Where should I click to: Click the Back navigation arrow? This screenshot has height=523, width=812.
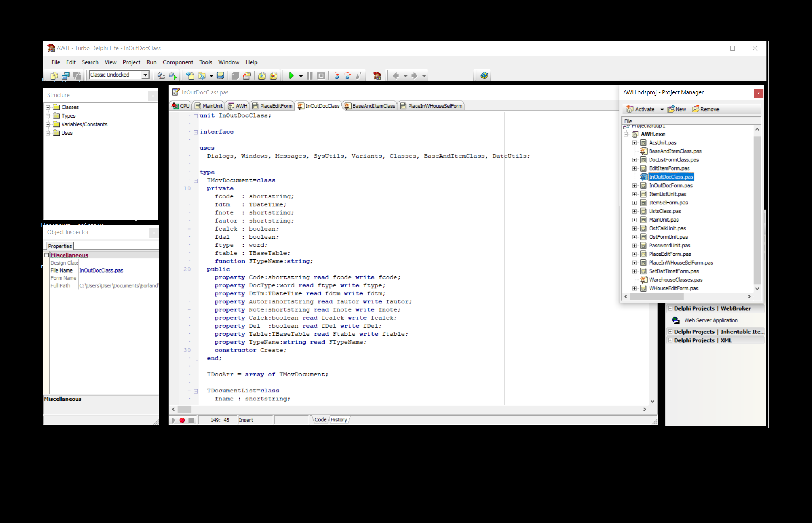coord(396,75)
